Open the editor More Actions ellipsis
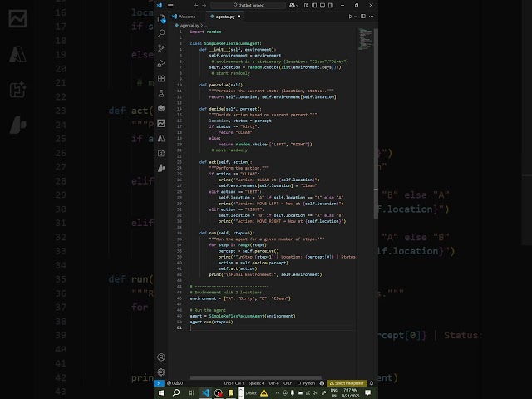Image resolution: width=532 pixels, height=399 pixels. point(372,17)
